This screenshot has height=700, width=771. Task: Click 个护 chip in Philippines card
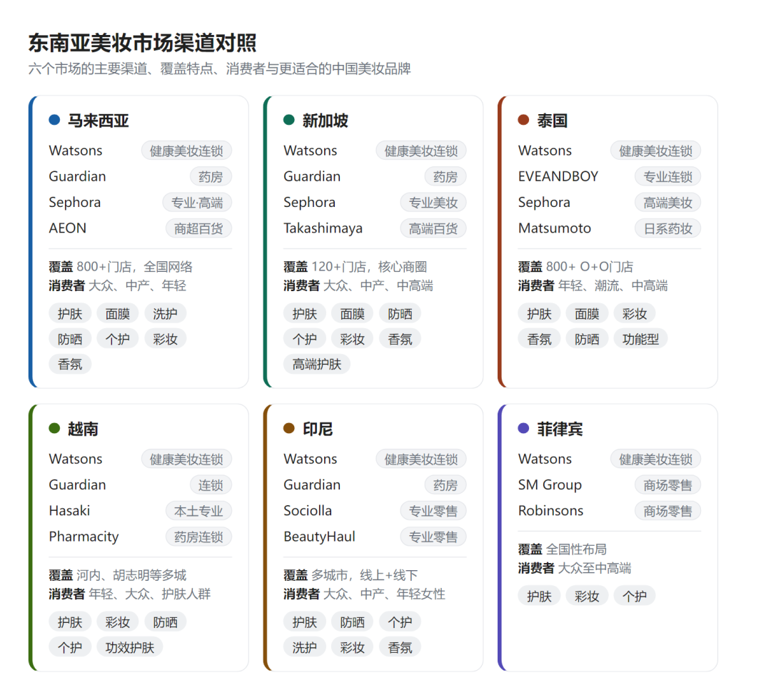coord(635,597)
